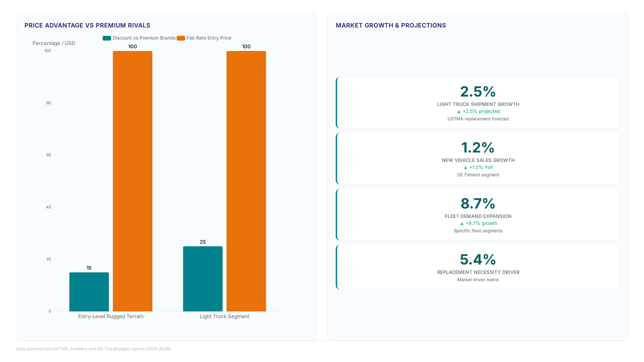Image resolution: width=644 pixels, height=362 pixels.
Task: Click the Discount vs Premium Brands legend label
Action: (x=144, y=38)
